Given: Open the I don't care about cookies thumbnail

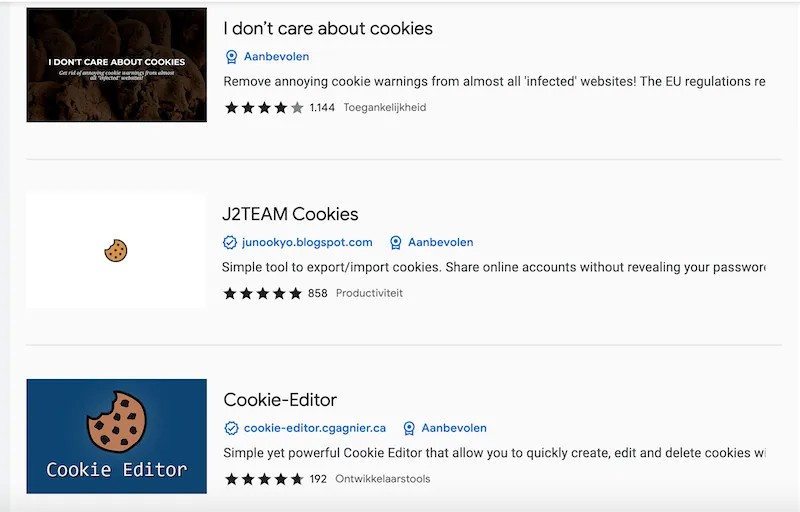Looking at the screenshot, I should tap(117, 65).
